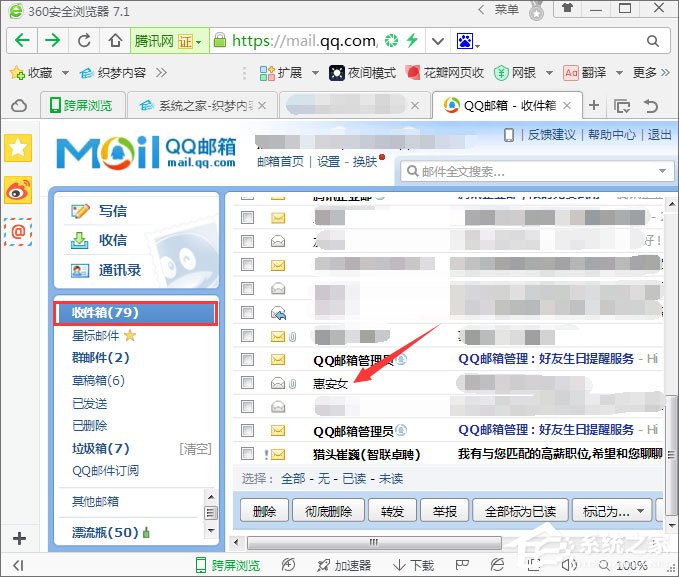
Task: Click the mail list vertical scrollbar down arrow
Action: coord(672,525)
